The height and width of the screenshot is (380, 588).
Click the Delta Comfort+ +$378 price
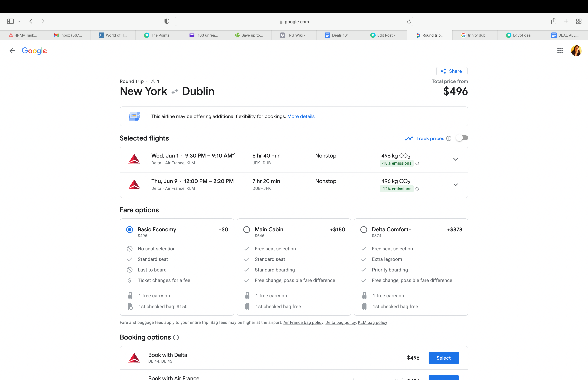point(454,229)
